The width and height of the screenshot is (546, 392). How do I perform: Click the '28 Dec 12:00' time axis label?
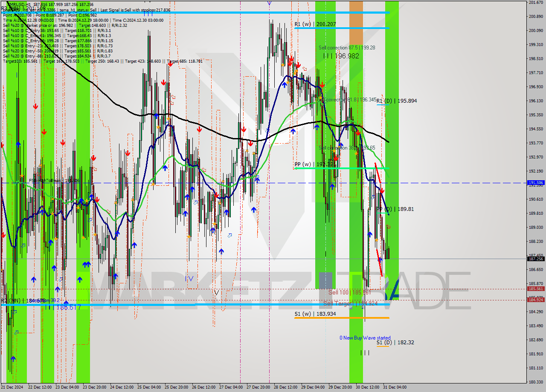[x=285, y=387]
